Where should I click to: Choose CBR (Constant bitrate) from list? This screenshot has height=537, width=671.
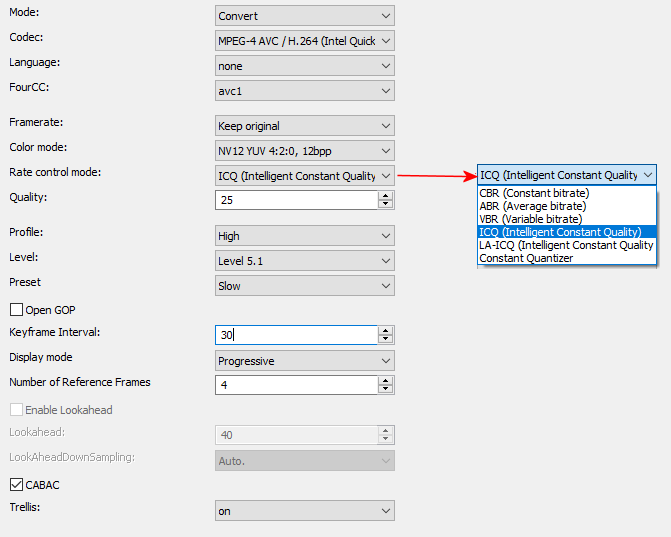pyautogui.click(x=534, y=193)
